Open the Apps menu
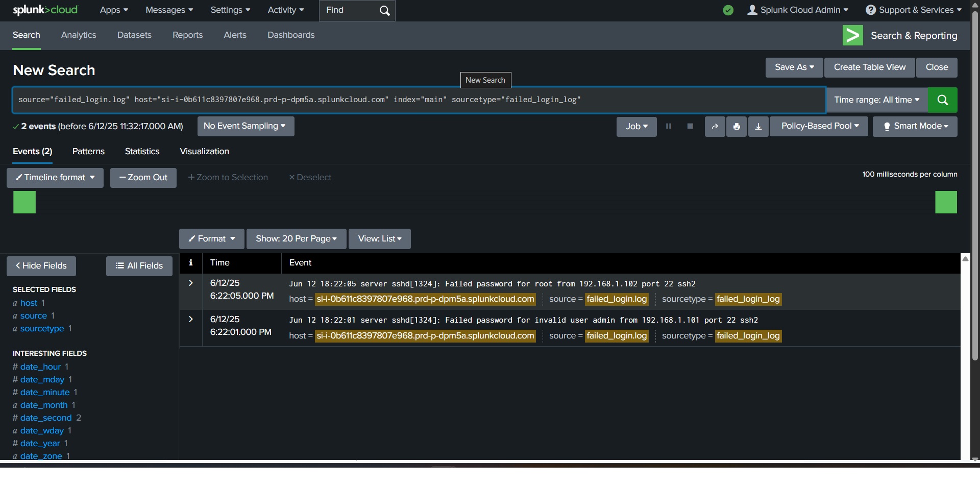980x486 pixels. click(x=114, y=10)
